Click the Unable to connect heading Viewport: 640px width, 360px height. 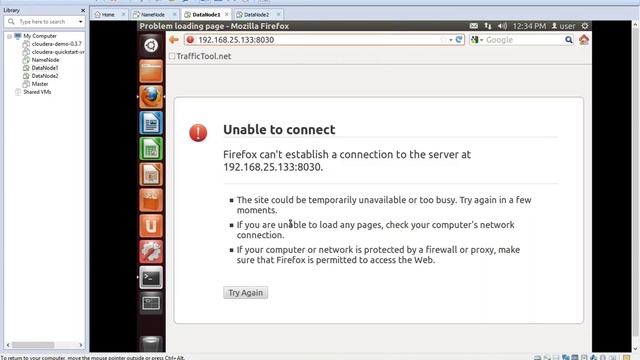pyautogui.click(x=279, y=129)
